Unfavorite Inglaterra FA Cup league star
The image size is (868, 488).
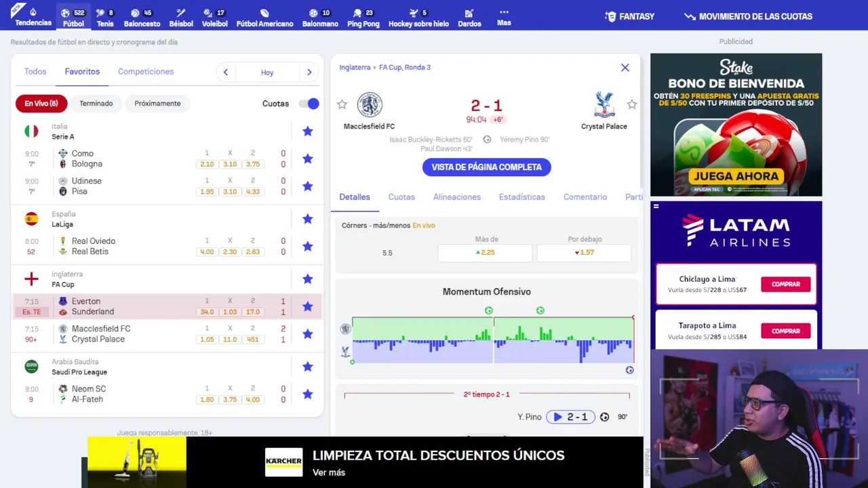(307, 279)
